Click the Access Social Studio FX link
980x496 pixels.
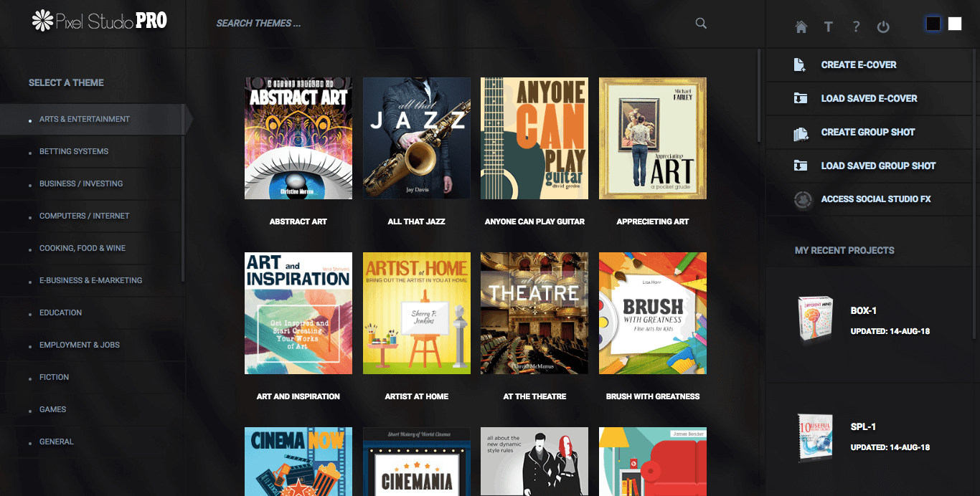click(x=876, y=199)
